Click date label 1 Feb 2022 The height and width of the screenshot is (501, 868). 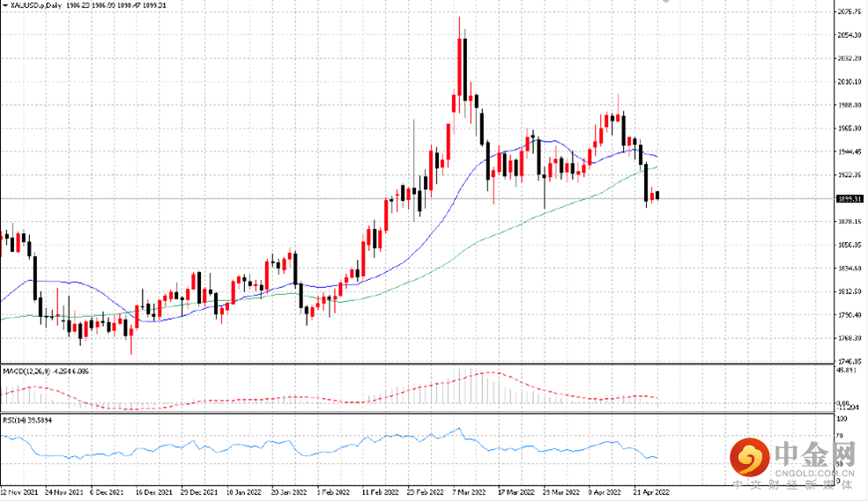[333, 492]
